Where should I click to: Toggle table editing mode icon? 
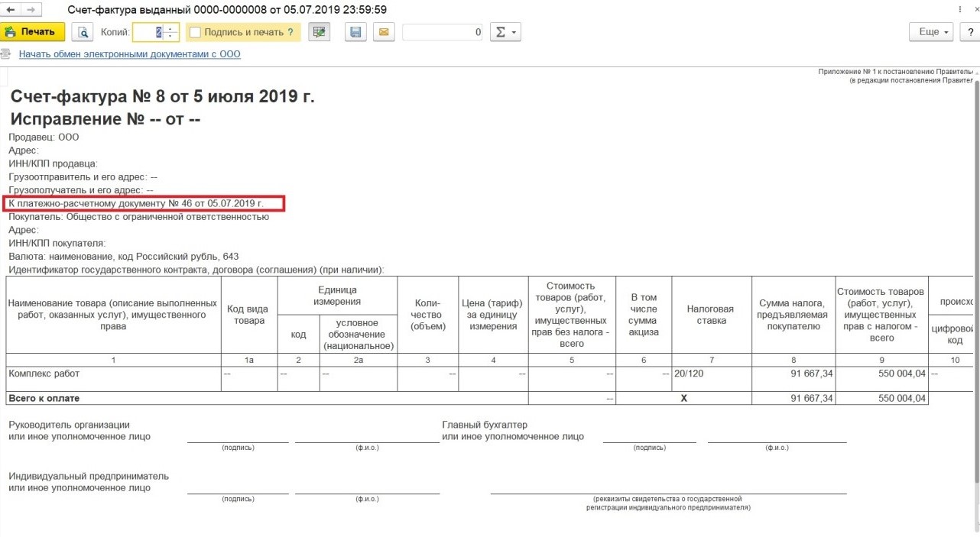pos(320,32)
